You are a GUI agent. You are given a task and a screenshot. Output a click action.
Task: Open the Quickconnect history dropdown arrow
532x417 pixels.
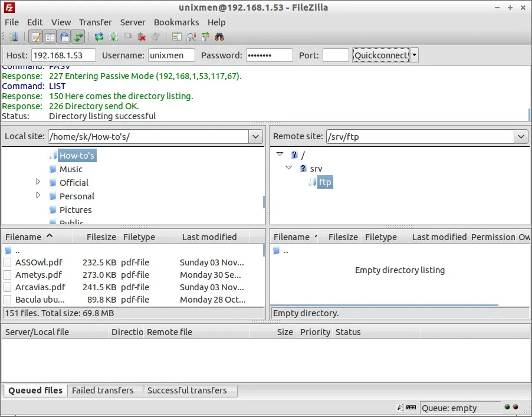(x=414, y=55)
